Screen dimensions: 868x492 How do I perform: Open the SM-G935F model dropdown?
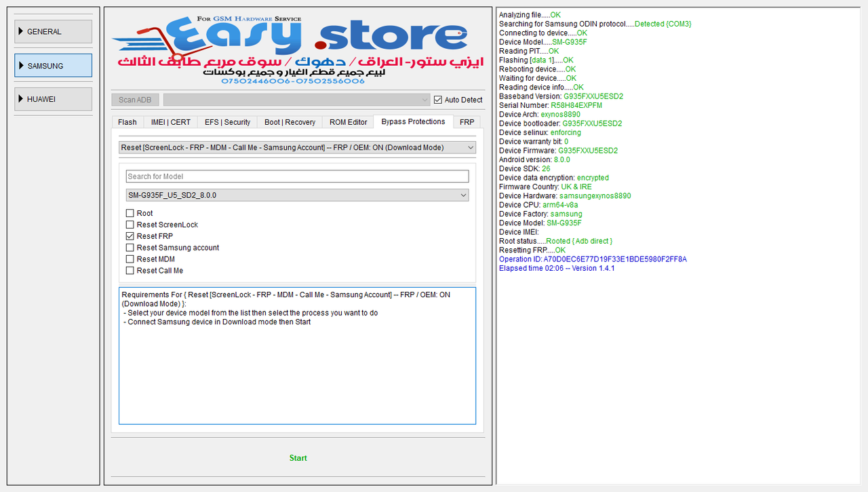point(297,195)
